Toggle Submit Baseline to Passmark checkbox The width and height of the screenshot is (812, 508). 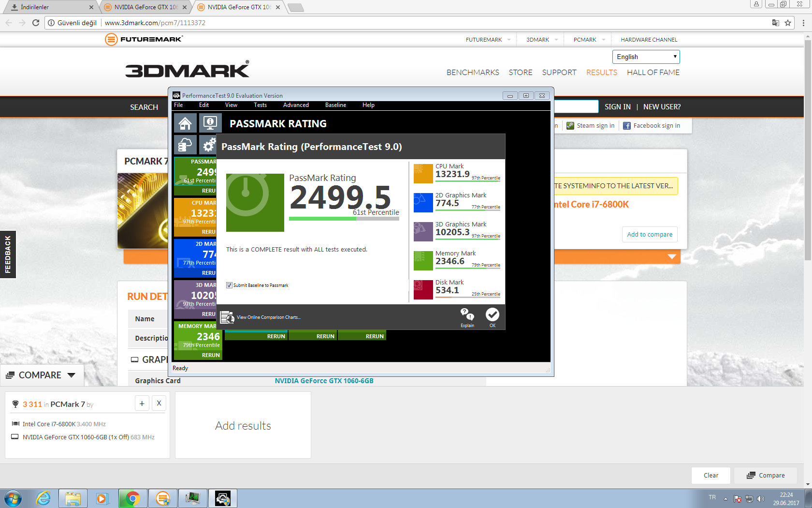(229, 285)
